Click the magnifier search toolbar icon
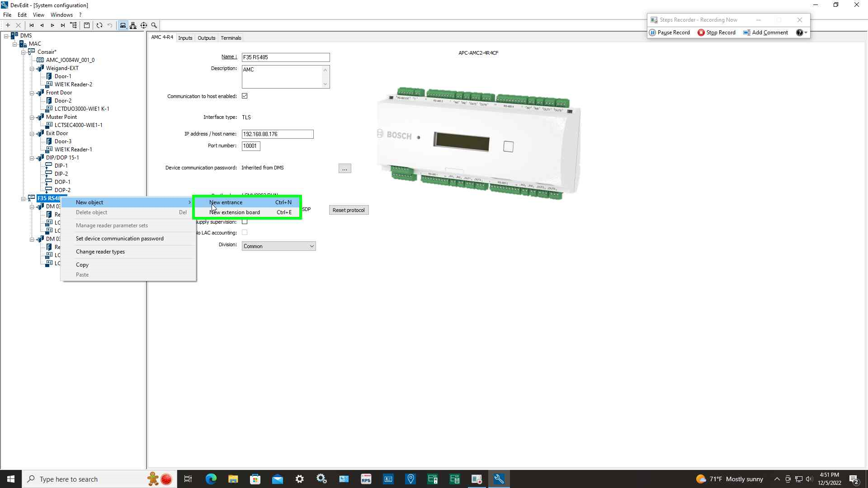This screenshot has width=868, height=488. [x=154, y=25]
